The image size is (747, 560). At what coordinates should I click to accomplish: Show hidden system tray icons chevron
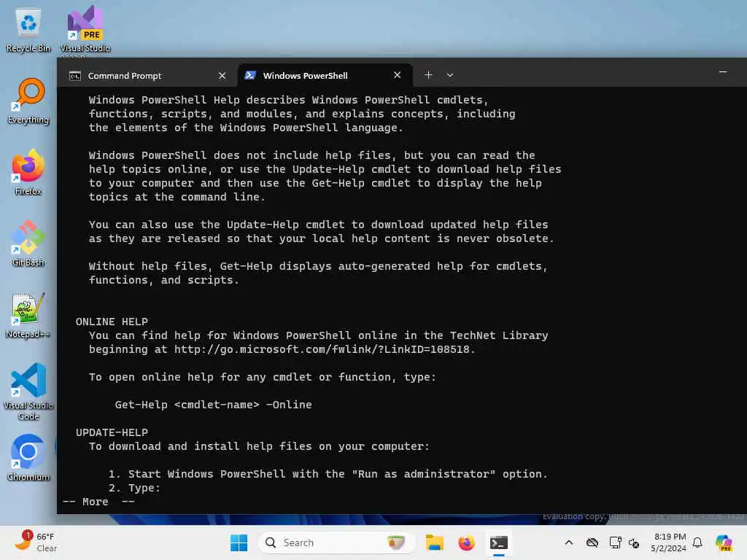pyautogui.click(x=569, y=542)
